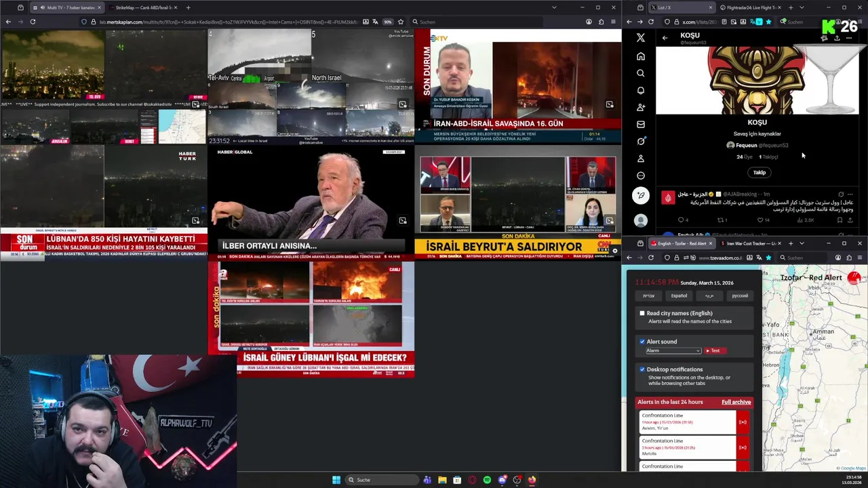Open tab list dropdown in tzevaadom window

[x=802, y=243]
